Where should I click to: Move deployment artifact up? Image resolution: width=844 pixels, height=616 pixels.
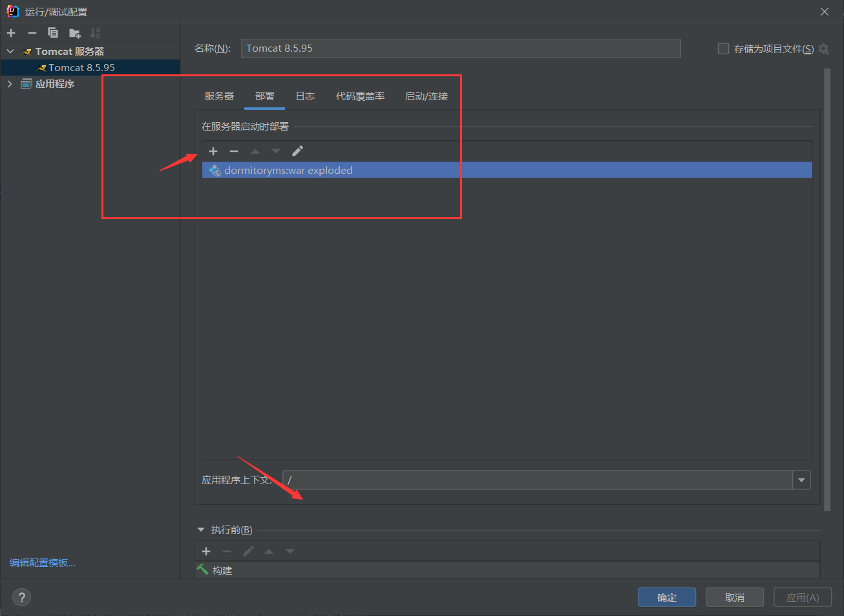click(255, 151)
